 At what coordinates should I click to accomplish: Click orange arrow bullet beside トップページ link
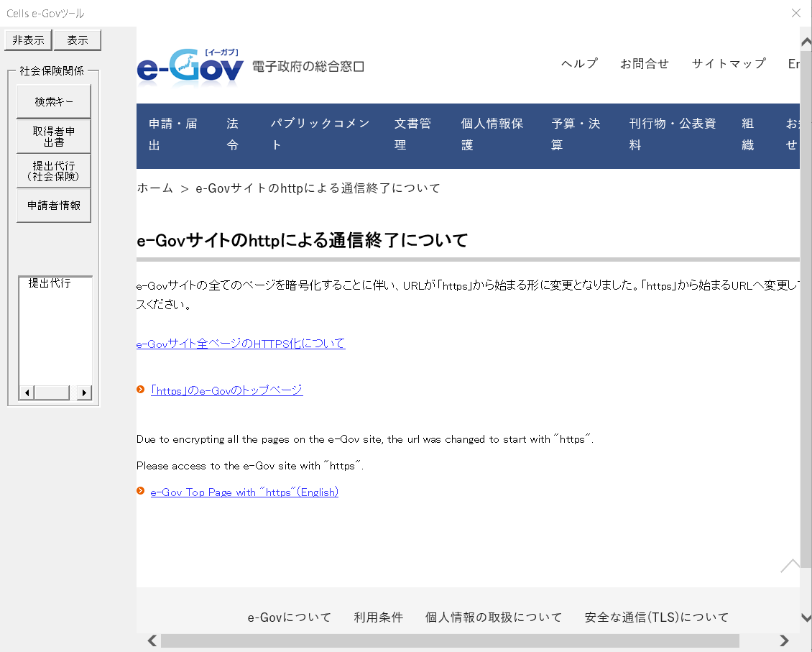click(x=140, y=390)
